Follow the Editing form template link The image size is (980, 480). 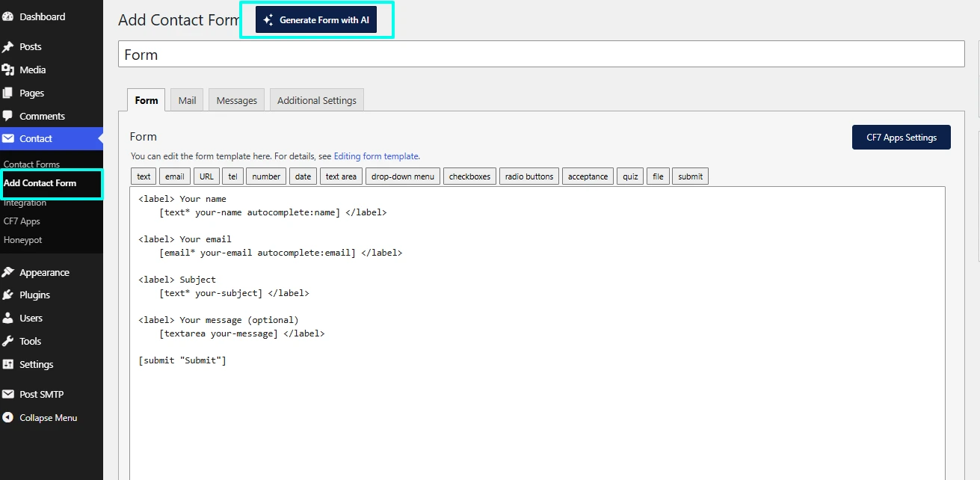click(376, 156)
